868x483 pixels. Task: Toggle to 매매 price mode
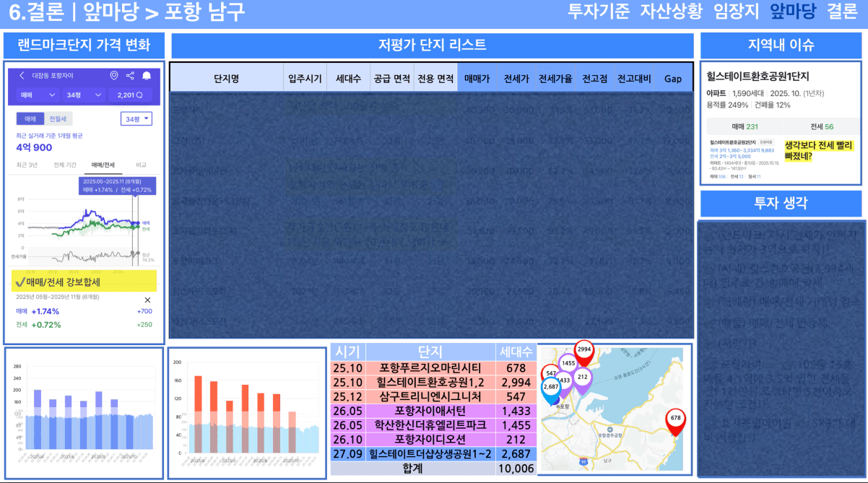click(30, 119)
